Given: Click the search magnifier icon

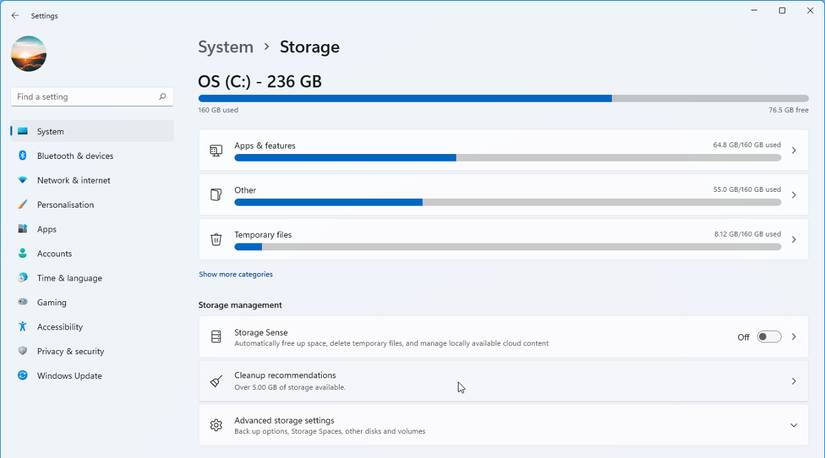Looking at the screenshot, I should 162,97.
